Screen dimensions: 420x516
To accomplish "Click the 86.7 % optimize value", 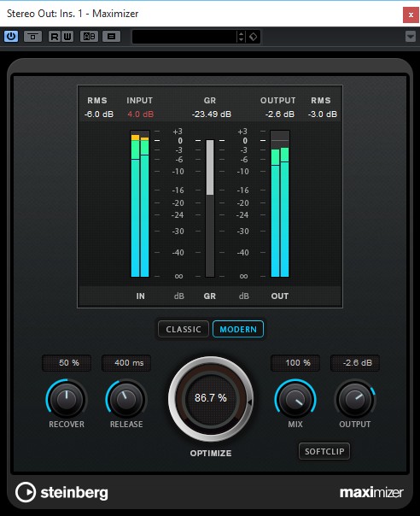I will click(211, 398).
